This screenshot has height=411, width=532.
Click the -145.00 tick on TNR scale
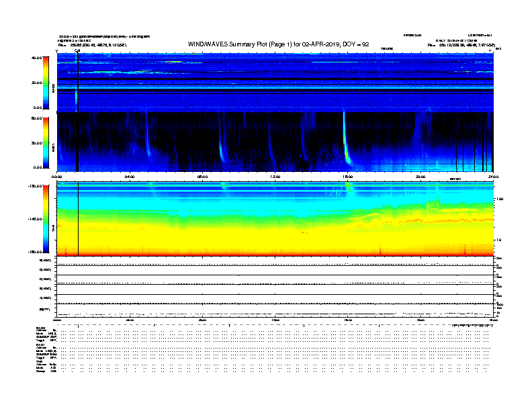click(35, 219)
